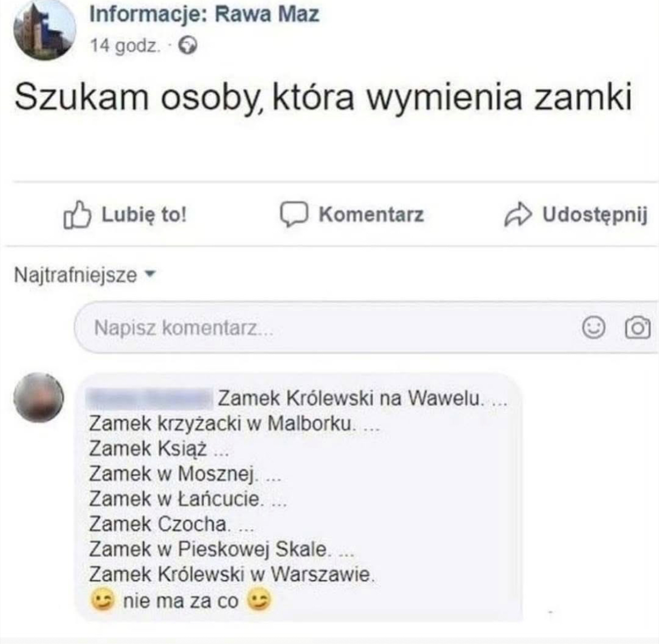Click the Lubię to! button
Screen dimensions: 659x644
point(125,215)
